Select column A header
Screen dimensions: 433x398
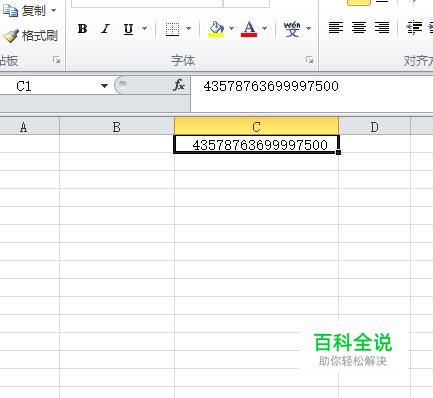coord(30,127)
